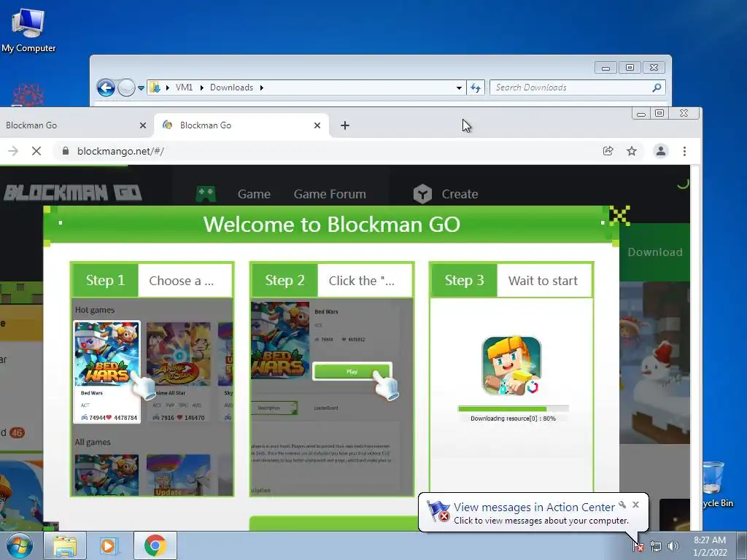Open recent locations dropdown in explorer window

pyautogui.click(x=141, y=88)
